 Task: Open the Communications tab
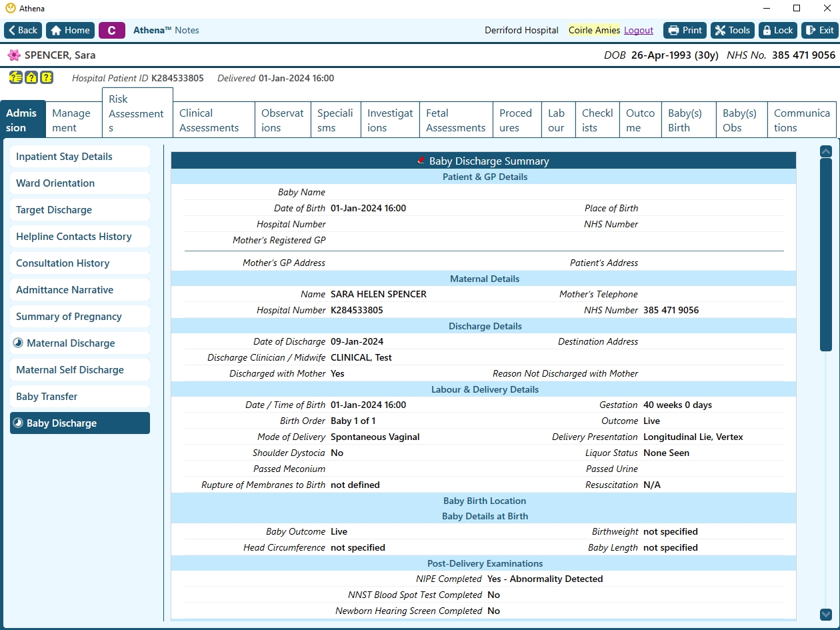pos(802,120)
